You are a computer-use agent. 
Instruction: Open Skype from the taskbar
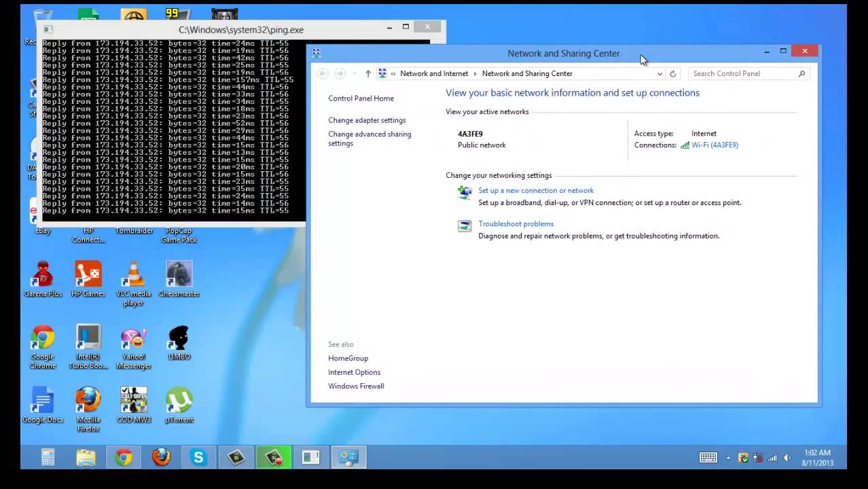198,457
